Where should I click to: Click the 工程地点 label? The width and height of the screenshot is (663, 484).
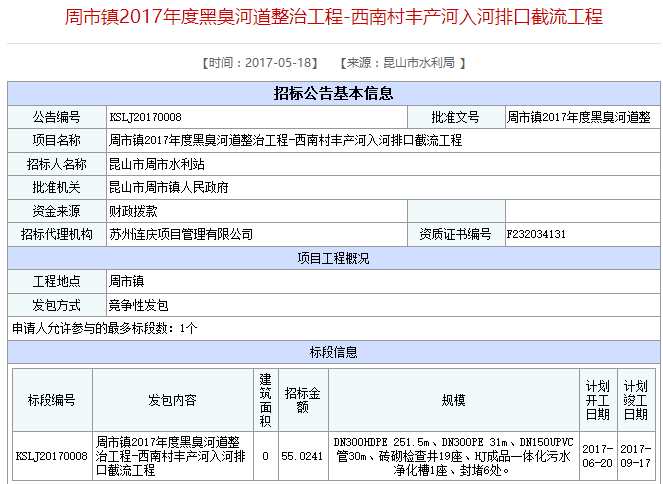(57, 281)
